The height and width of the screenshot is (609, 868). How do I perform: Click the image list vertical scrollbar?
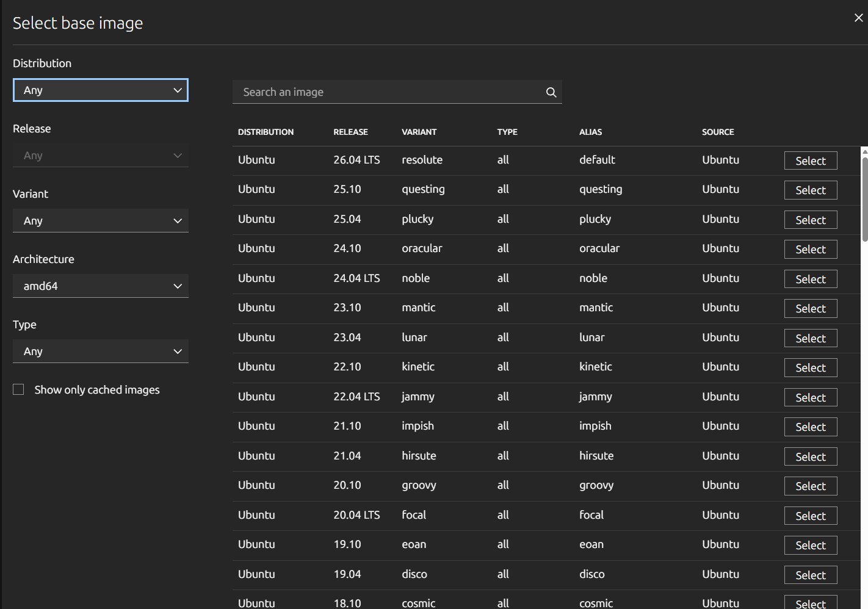864,200
